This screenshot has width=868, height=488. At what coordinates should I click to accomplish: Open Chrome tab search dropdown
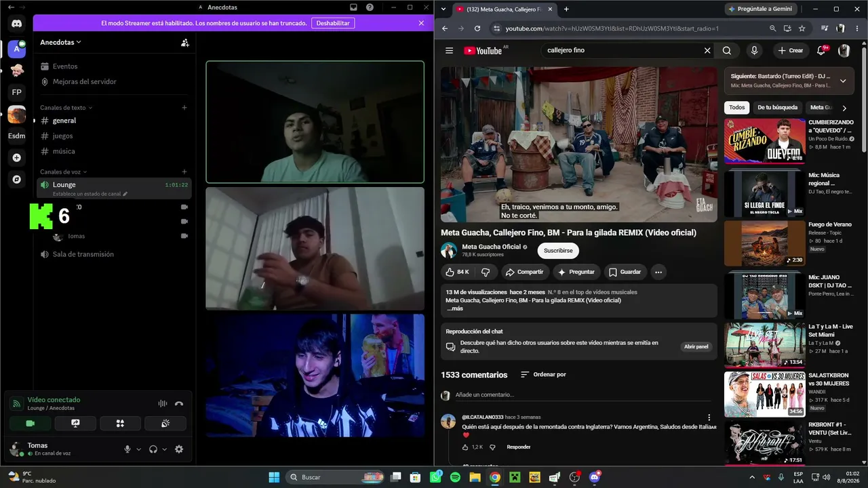pyautogui.click(x=443, y=9)
